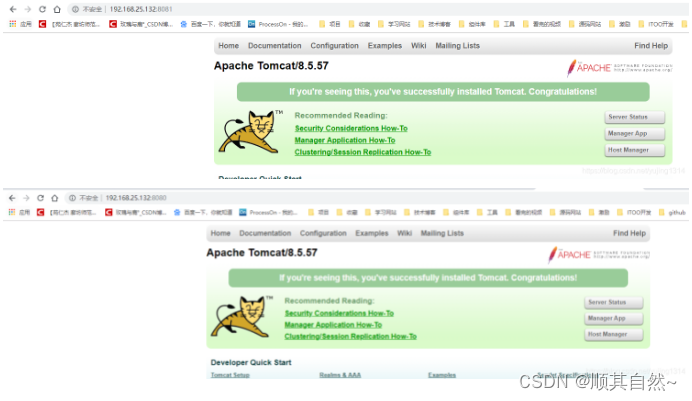The width and height of the screenshot is (692, 401).
Task: Open Configuration in the 8080 Tomcat page
Action: tap(323, 233)
